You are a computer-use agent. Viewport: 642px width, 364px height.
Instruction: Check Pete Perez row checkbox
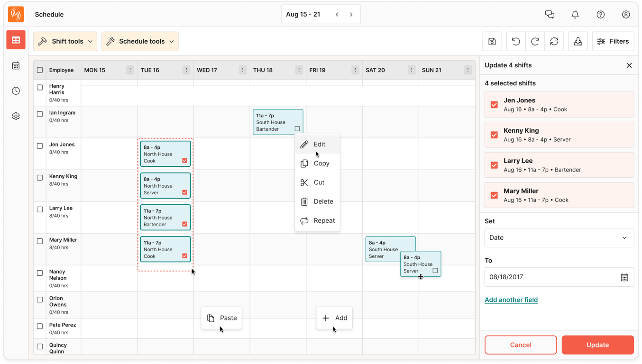pos(40,326)
